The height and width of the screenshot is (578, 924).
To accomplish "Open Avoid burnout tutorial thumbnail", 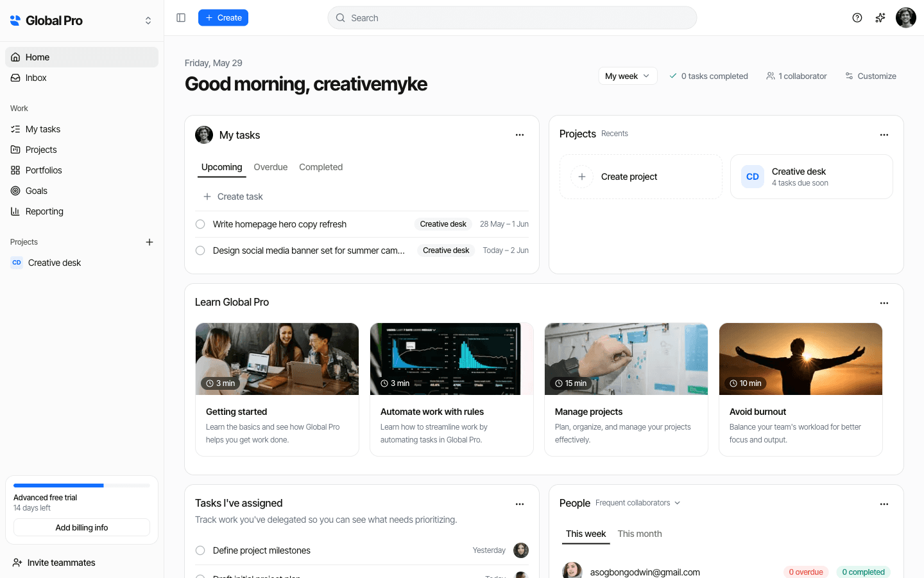I will pyautogui.click(x=801, y=359).
